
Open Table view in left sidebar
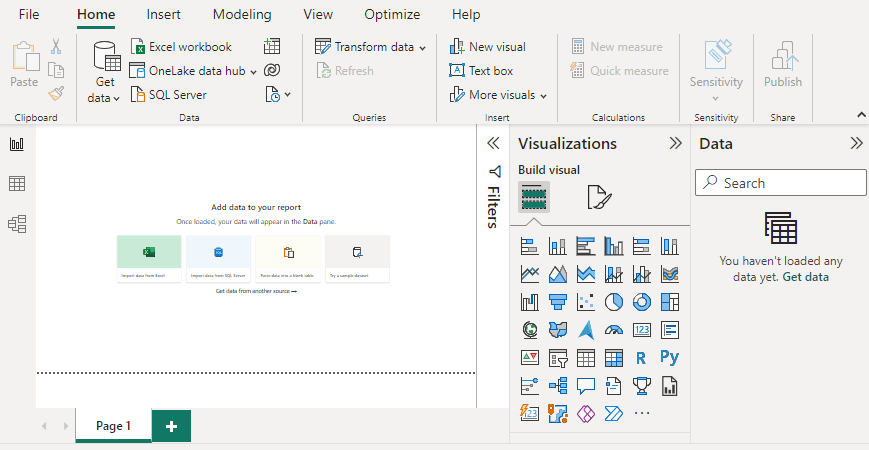tap(17, 184)
